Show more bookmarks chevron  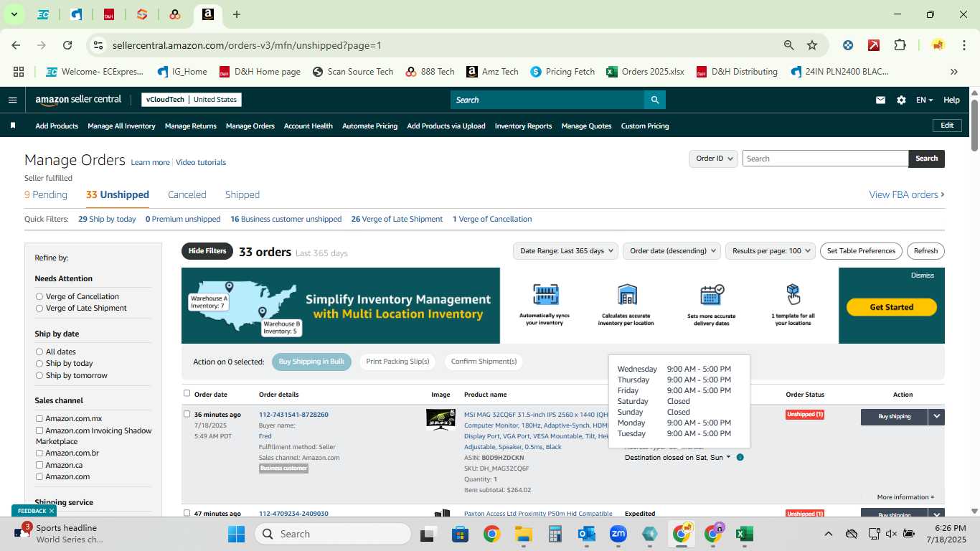953,72
